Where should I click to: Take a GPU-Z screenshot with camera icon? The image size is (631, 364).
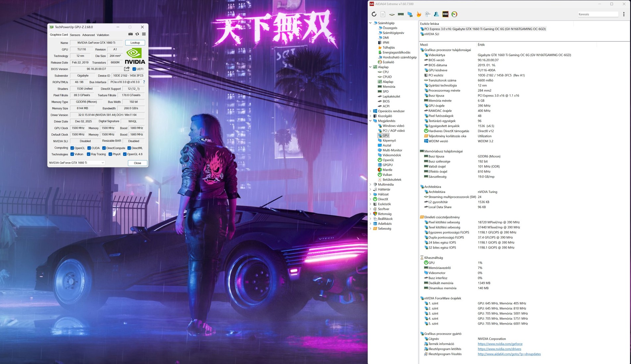(x=130, y=34)
